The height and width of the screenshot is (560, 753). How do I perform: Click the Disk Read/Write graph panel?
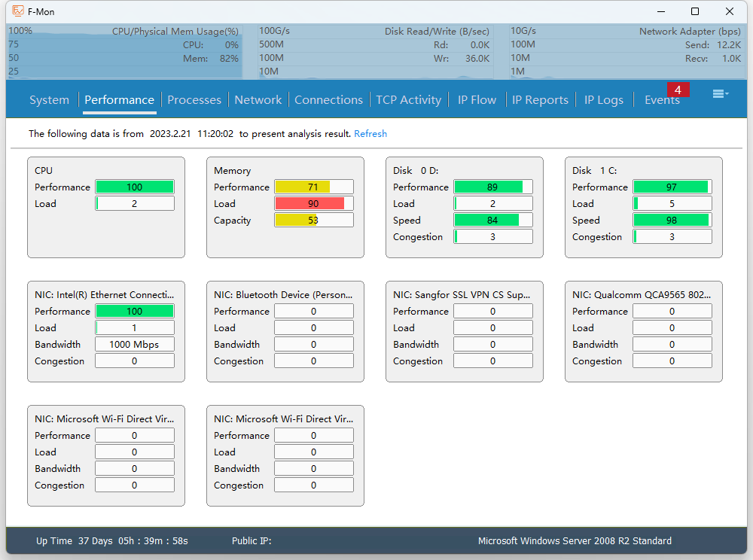pyautogui.click(x=374, y=52)
